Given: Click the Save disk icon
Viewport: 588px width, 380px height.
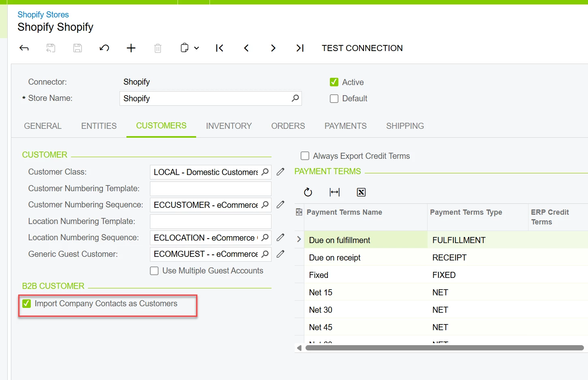Looking at the screenshot, I should point(77,48).
